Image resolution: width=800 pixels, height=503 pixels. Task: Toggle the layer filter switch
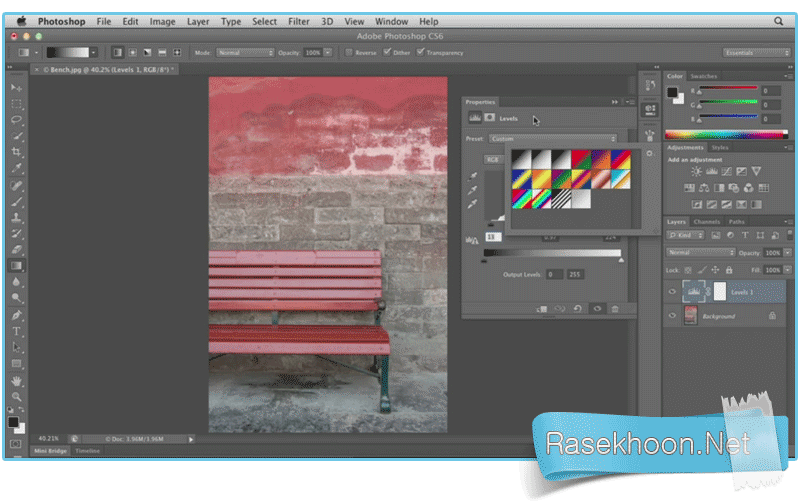click(x=789, y=235)
